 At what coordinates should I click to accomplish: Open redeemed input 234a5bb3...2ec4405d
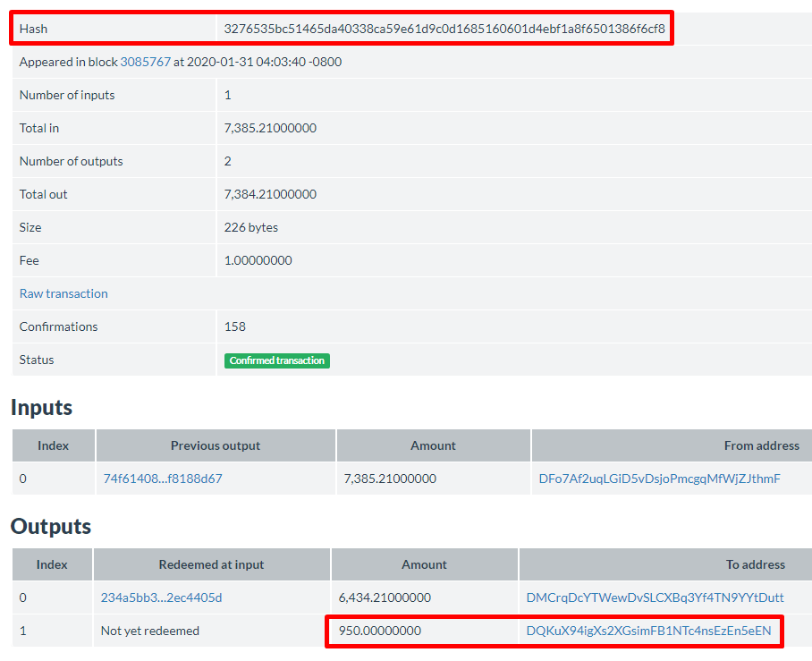click(161, 597)
